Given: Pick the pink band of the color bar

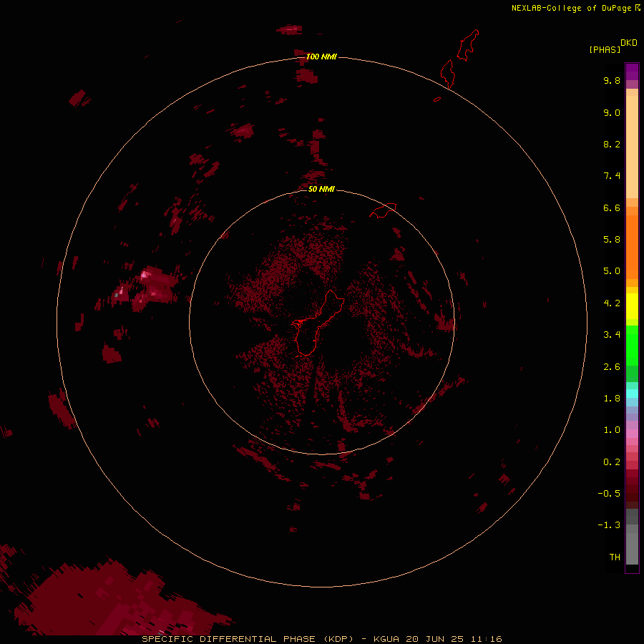Looking at the screenshot, I should 632,434.
